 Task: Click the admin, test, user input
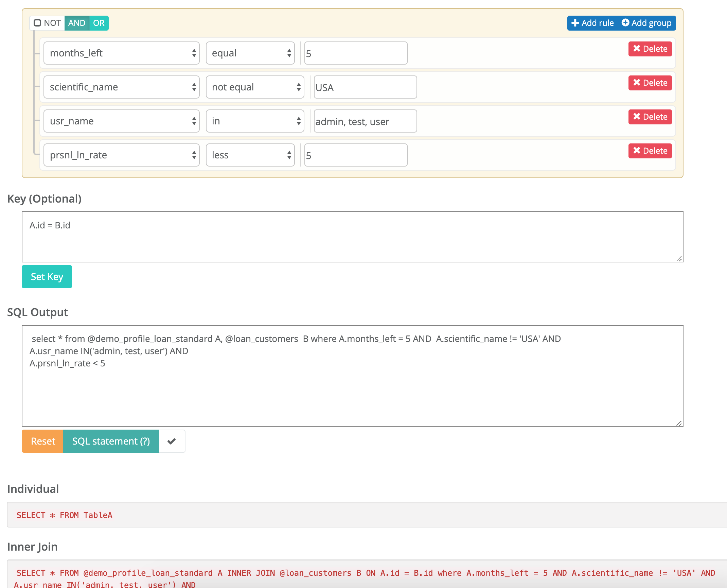coord(365,121)
